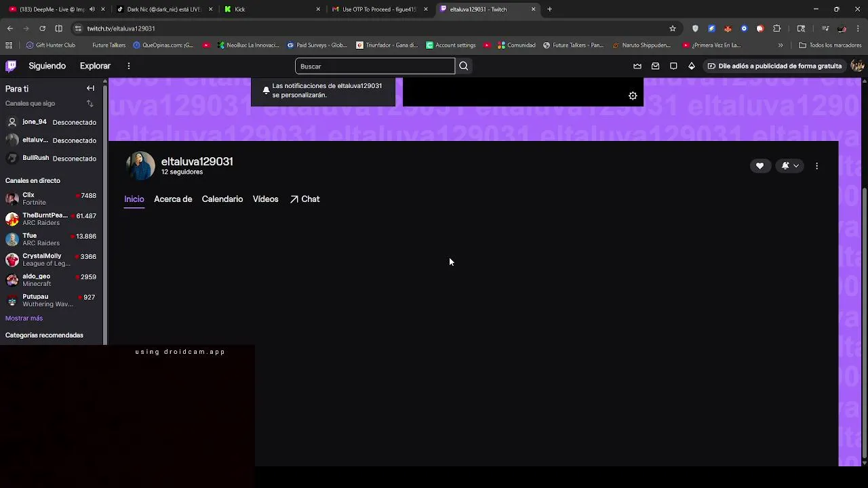Bookmark this page with star
This screenshot has width=868, height=488.
point(673,28)
